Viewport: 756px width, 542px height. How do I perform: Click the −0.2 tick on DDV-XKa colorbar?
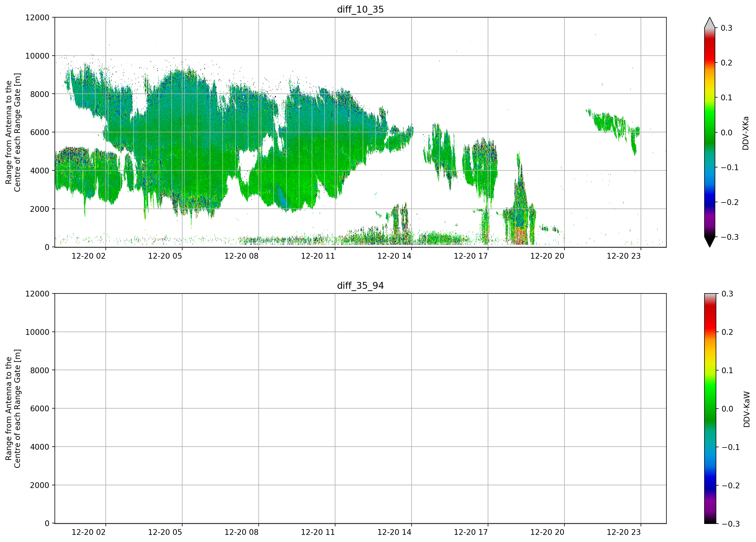point(730,202)
